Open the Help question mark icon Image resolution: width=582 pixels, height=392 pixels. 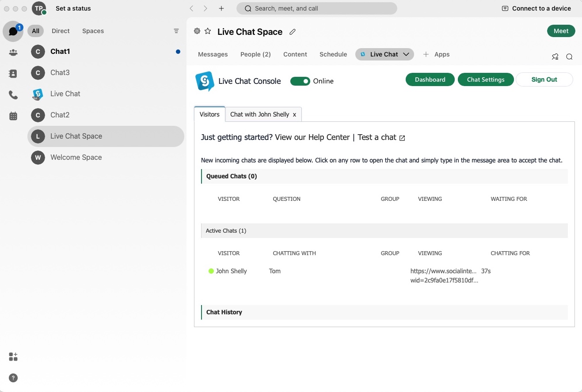tap(13, 378)
